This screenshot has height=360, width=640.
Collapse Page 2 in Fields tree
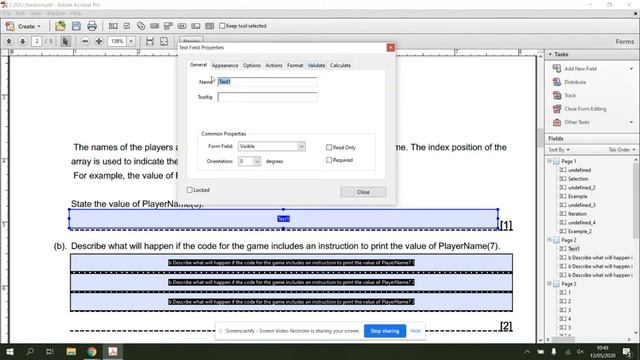coord(549,240)
